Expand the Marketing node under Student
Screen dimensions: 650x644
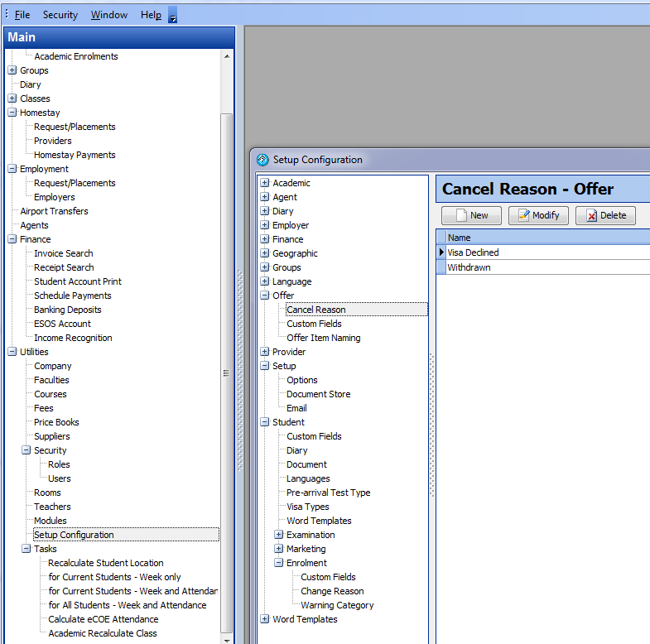click(278, 549)
